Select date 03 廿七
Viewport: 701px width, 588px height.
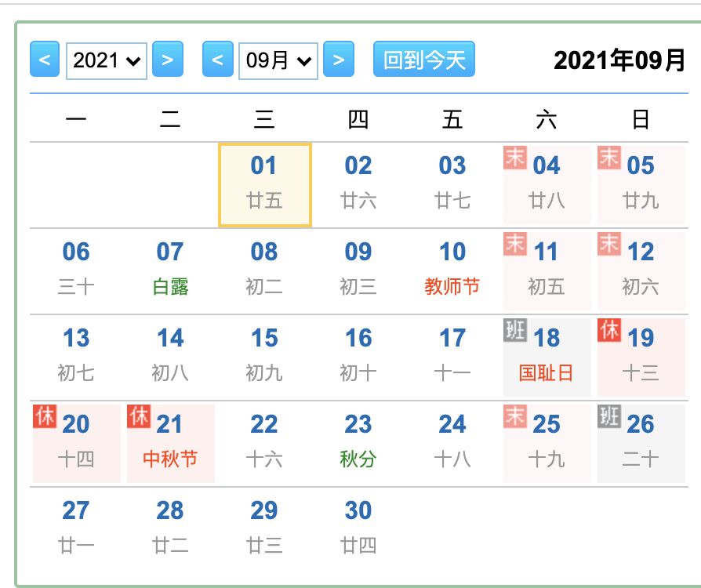point(452,185)
